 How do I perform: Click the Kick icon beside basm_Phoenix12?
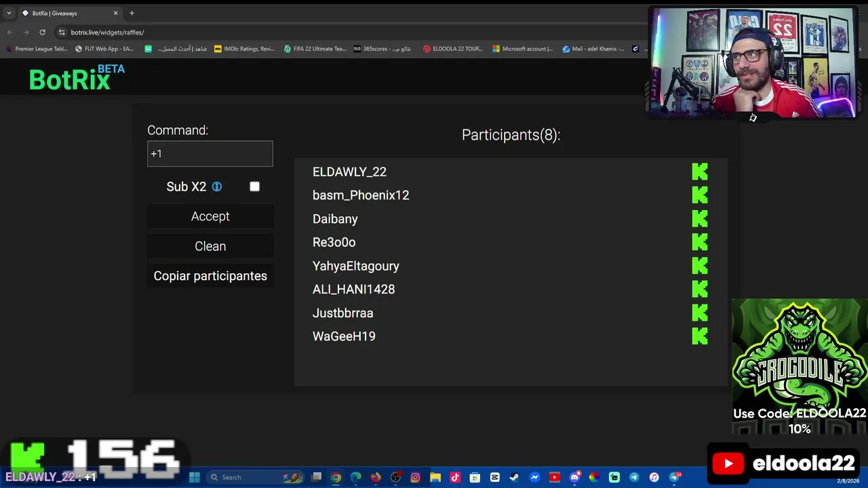tap(700, 195)
